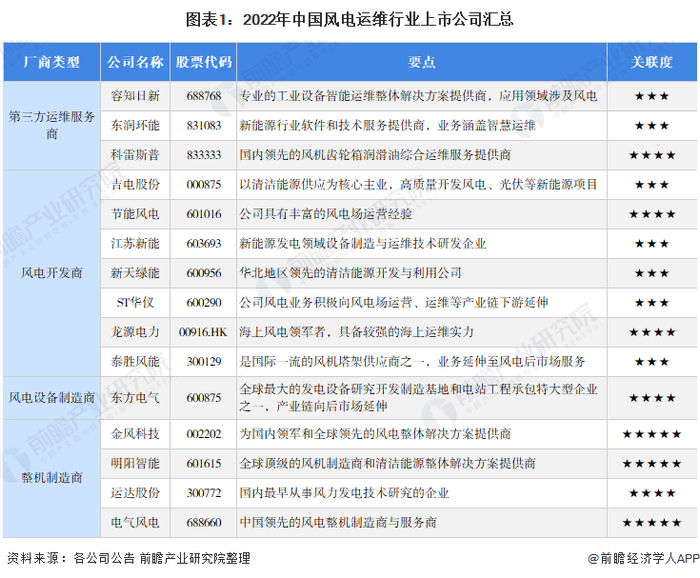The image size is (700, 578).
Task: Click company name 金风科技
Action: [x=135, y=434]
